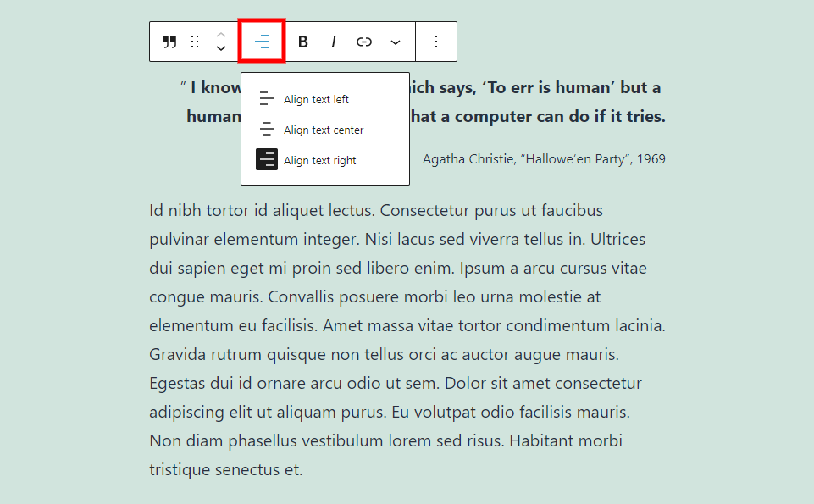Image resolution: width=814 pixels, height=504 pixels.
Task: Expand the More rich text controls chevron
Action: point(396,42)
